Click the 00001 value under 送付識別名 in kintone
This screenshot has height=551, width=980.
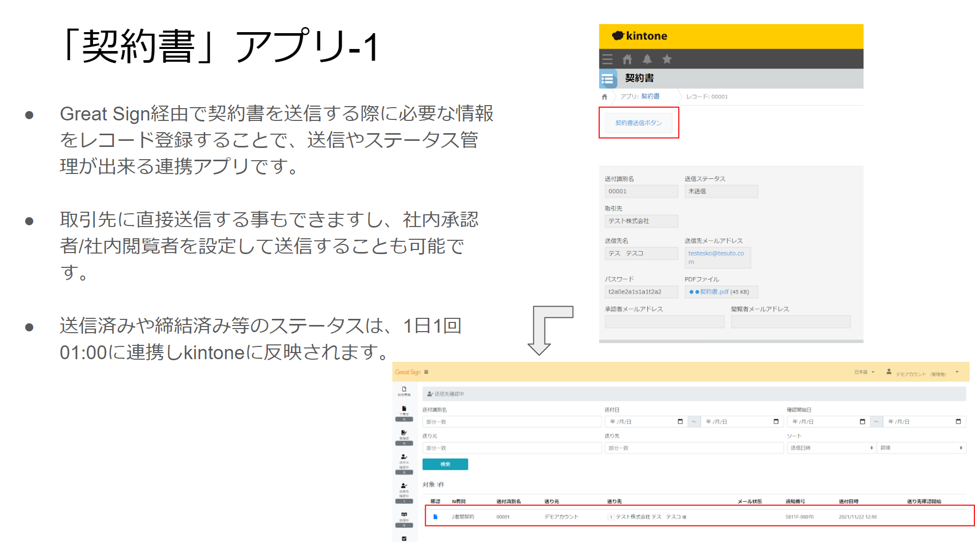(x=641, y=191)
